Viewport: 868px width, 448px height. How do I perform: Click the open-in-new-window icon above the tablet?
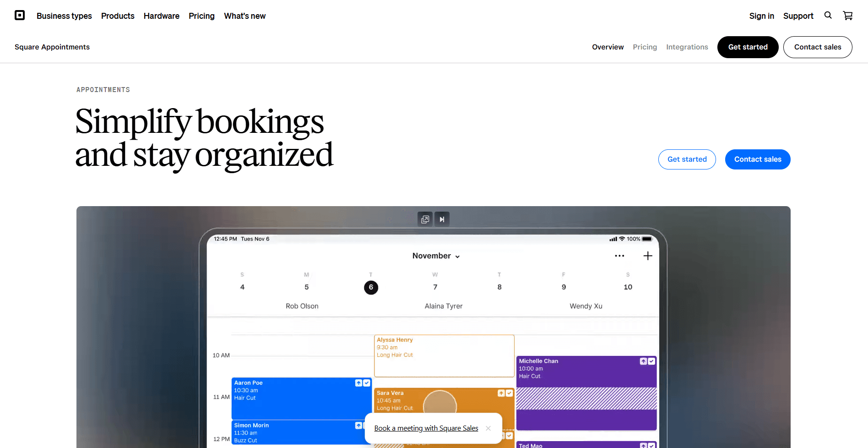425,219
